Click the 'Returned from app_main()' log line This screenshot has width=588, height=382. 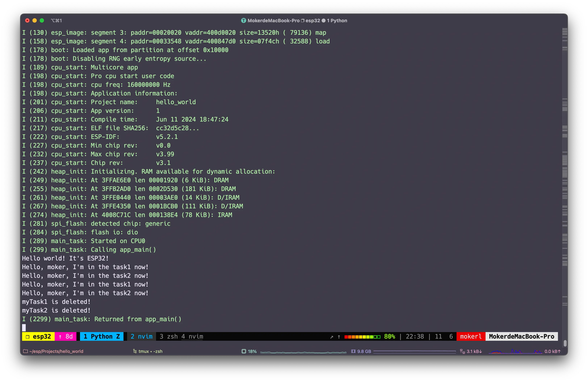[x=102, y=319]
